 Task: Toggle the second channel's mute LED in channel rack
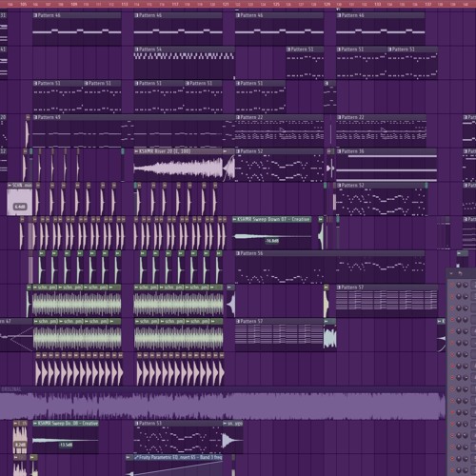tap(452, 296)
